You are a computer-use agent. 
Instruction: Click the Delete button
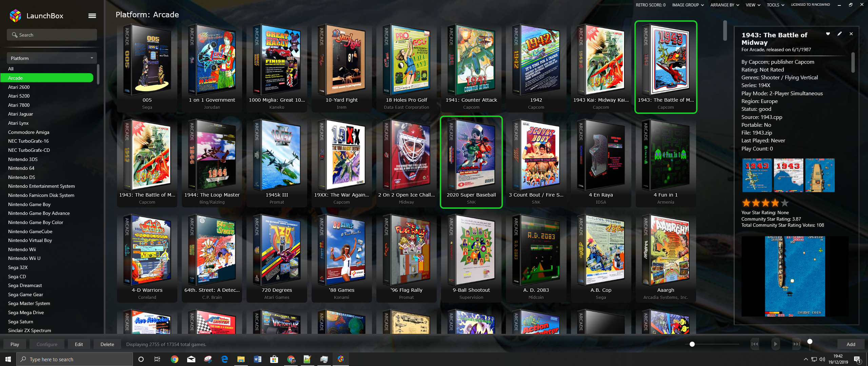107,344
